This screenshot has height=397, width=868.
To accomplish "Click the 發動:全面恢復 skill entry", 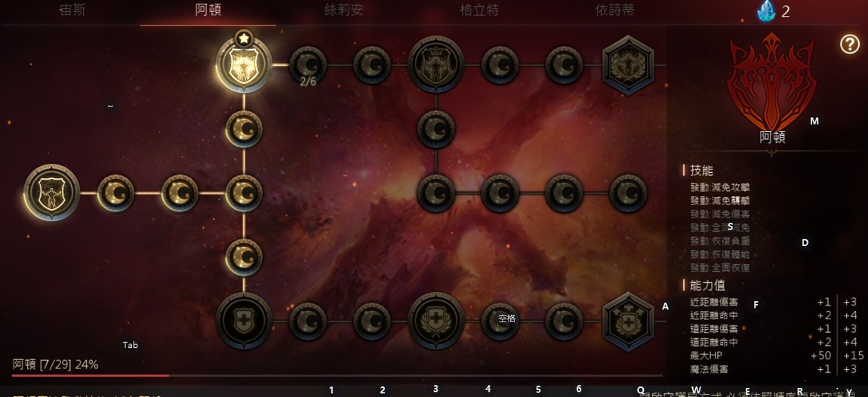I will [x=720, y=267].
